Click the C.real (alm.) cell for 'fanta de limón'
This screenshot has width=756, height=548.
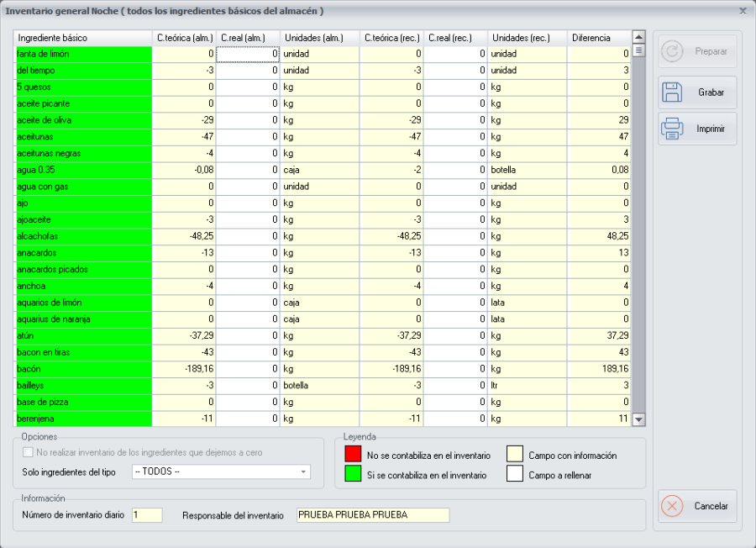click(x=249, y=54)
